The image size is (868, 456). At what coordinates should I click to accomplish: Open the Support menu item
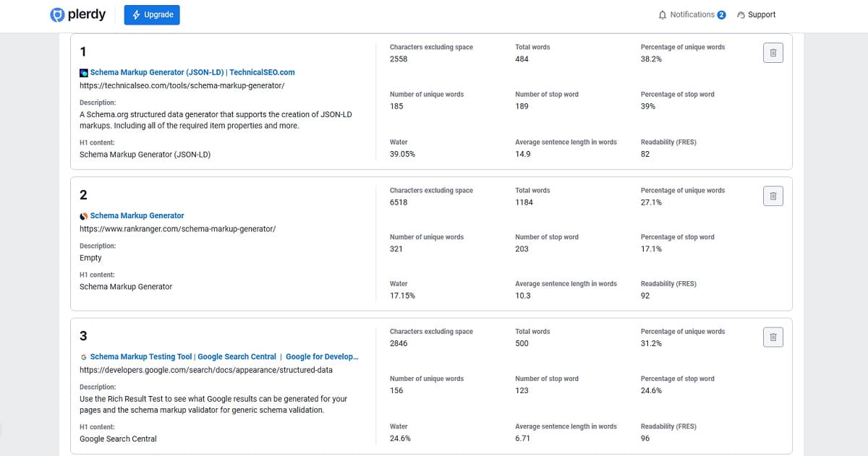pos(760,14)
